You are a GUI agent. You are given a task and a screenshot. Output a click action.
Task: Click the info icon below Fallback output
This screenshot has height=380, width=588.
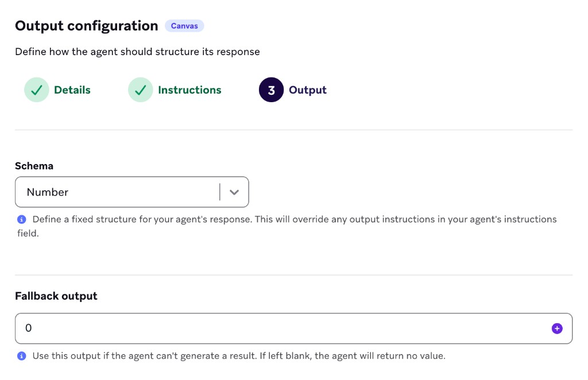point(22,356)
